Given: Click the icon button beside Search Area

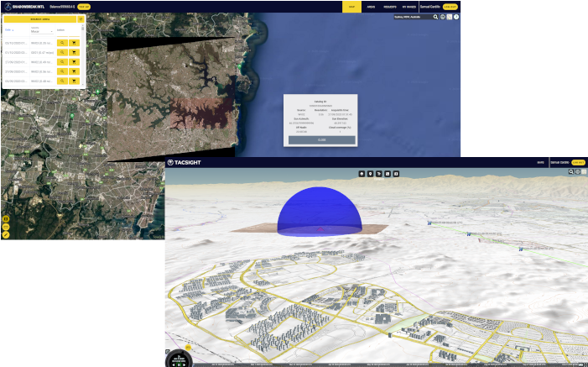Looking at the screenshot, I should coord(81,19).
